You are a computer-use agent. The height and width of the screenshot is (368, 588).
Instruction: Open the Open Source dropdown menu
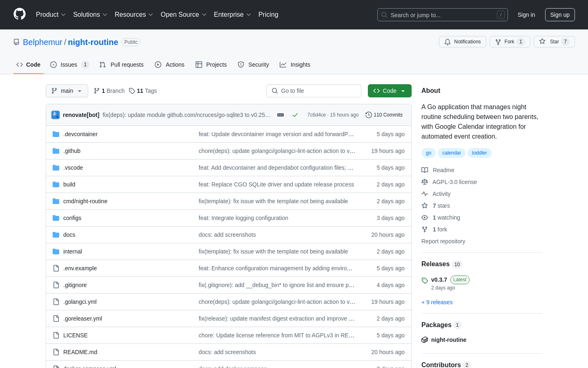point(184,15)
